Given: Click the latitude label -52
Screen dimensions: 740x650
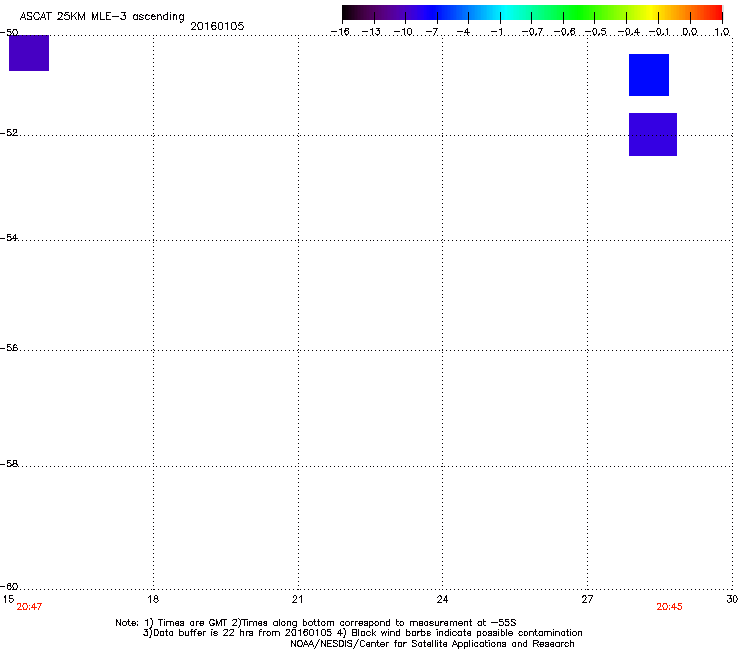Looking at the screenshot, I should (x=9, y=133).
